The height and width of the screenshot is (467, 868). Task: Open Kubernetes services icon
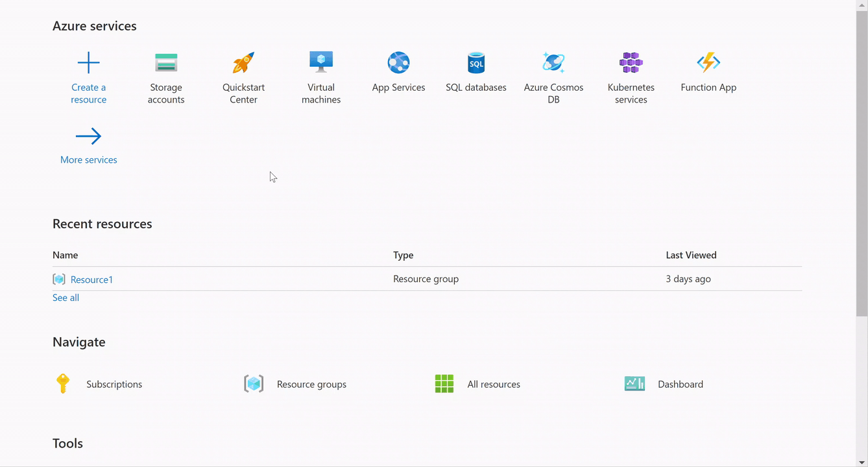(631, 63)
